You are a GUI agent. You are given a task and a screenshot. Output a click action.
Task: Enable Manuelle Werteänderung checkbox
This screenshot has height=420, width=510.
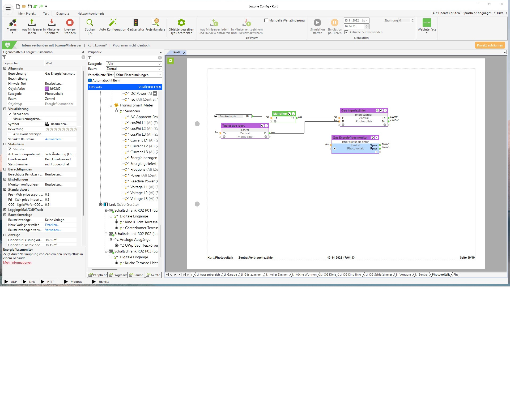pos(266,20)
